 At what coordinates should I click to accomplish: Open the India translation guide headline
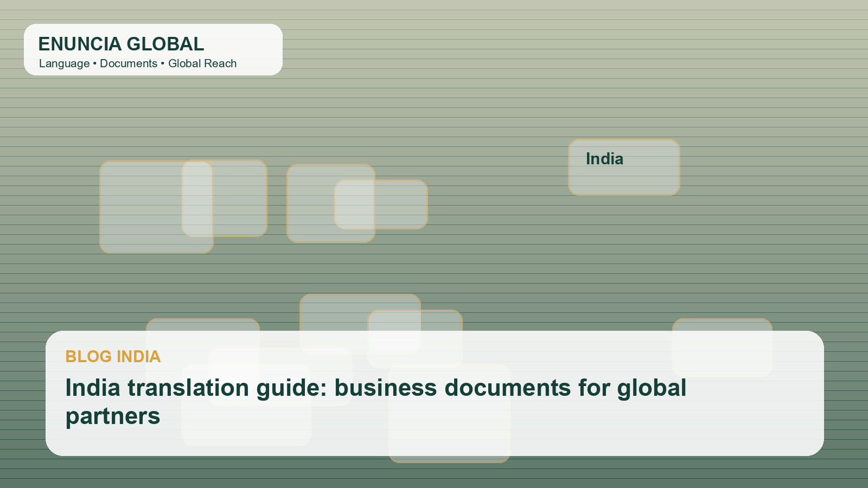(x=376, y=402)
